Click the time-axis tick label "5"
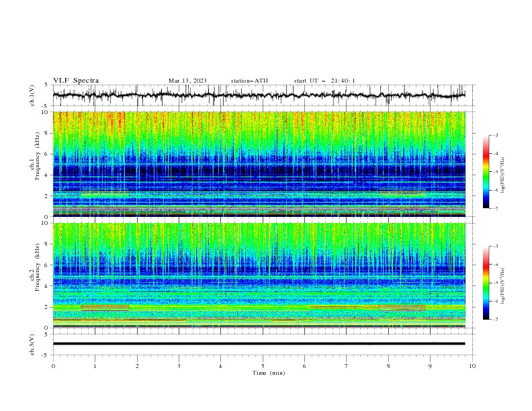Screen dimensions: 532x411 (263, 366)
